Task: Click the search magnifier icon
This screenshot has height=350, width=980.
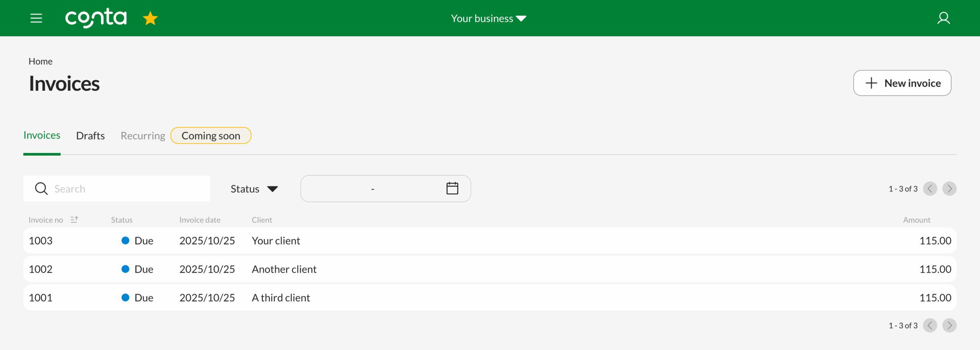Action: pos(41,188)
